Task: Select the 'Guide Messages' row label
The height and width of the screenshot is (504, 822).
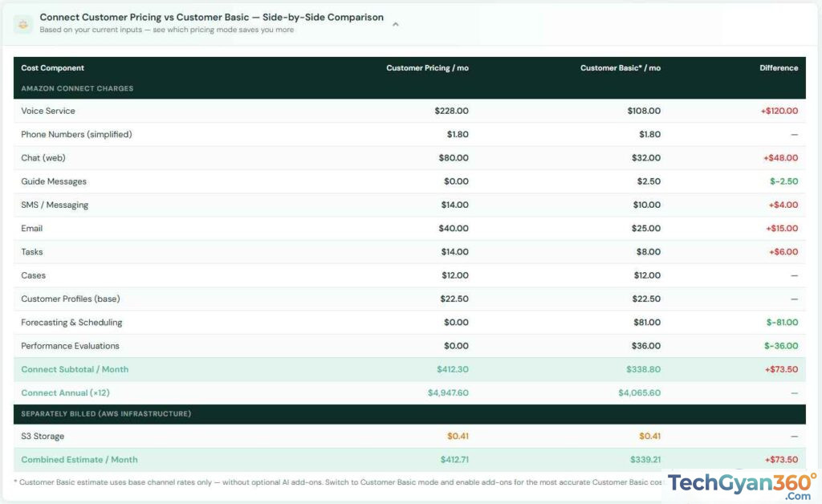Action: [x=54, y=182]
